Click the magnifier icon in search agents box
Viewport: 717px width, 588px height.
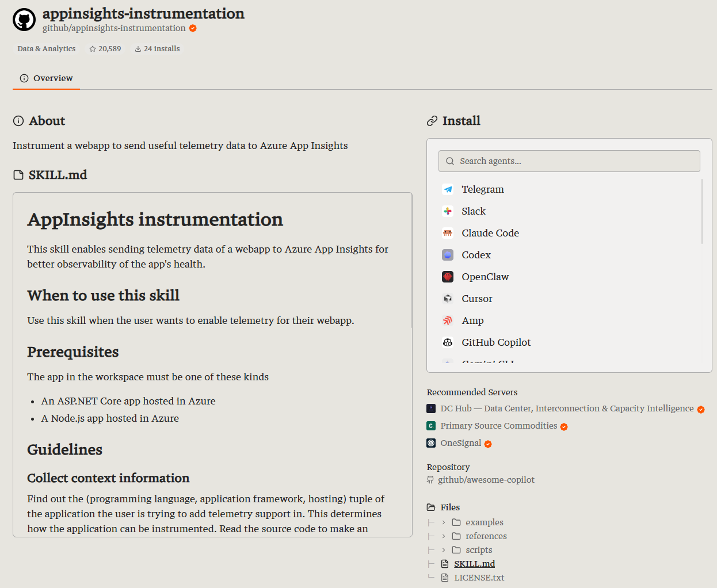(450, 161)
